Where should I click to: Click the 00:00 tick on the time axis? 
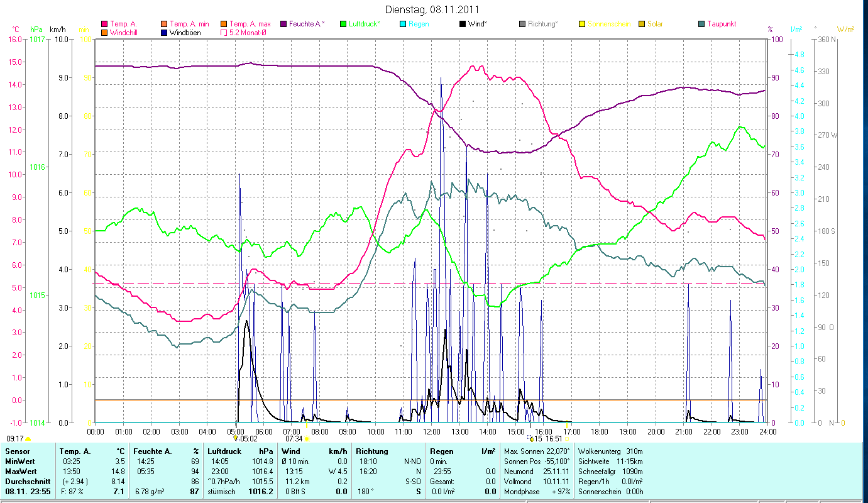pos(96,431)
